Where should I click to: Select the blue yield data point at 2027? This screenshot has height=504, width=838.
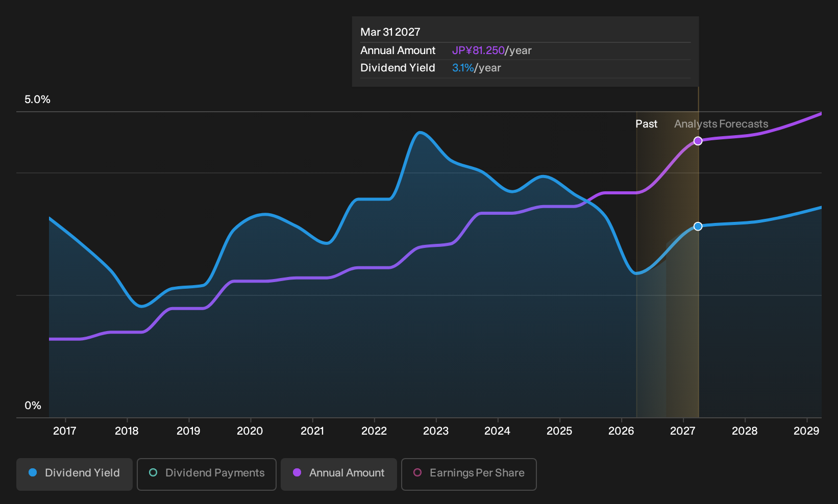click(698, 226)
